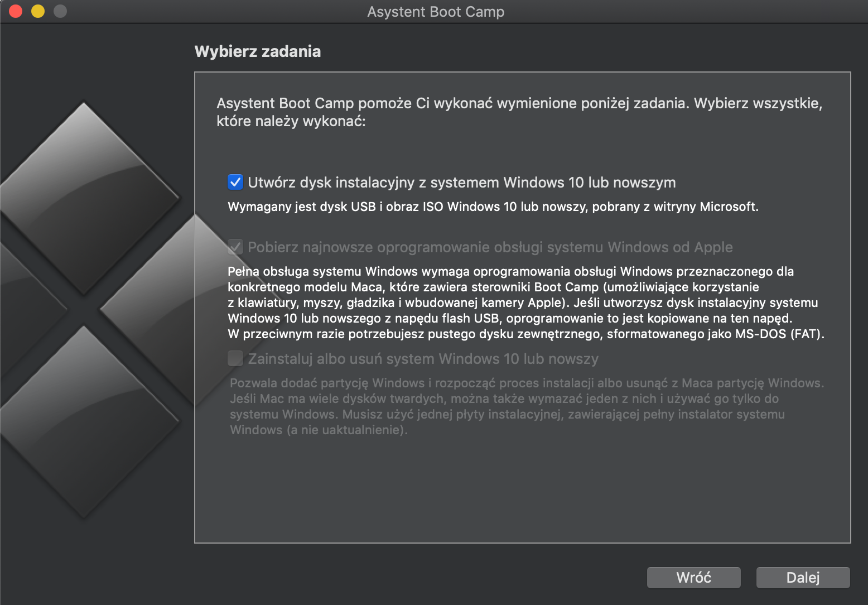The height and width of the screenshot is (605, 868).
Task: Check the 'Zainstaluj albo usuń system Windows' checkbox
Action: [235, 358]
